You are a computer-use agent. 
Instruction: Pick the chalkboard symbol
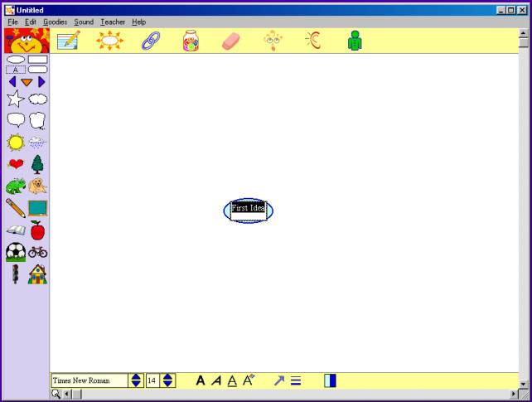point(37,208)
